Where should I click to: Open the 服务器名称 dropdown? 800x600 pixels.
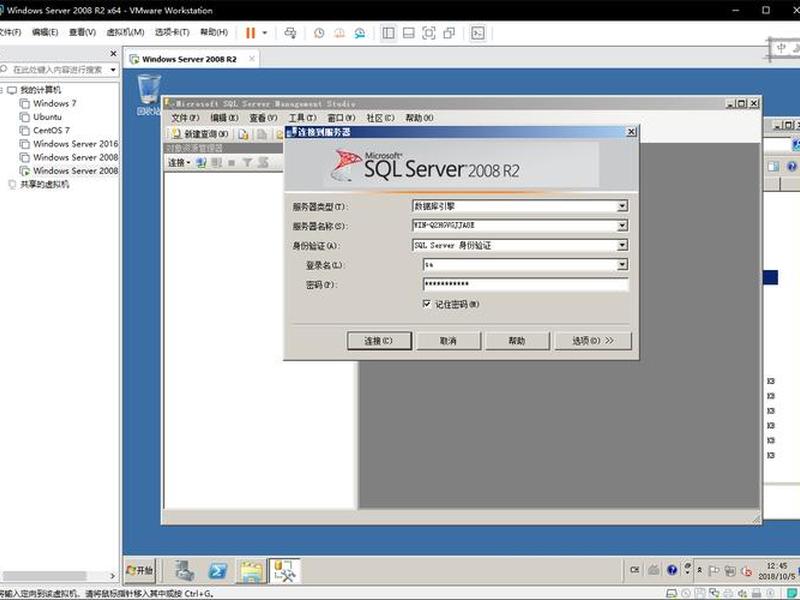622,226
